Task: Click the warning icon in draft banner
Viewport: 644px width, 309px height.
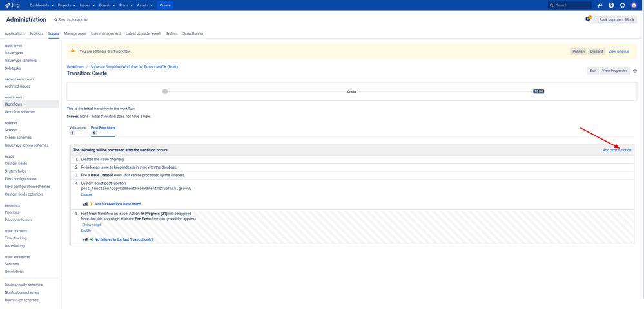Action: [x=73, y=51]
